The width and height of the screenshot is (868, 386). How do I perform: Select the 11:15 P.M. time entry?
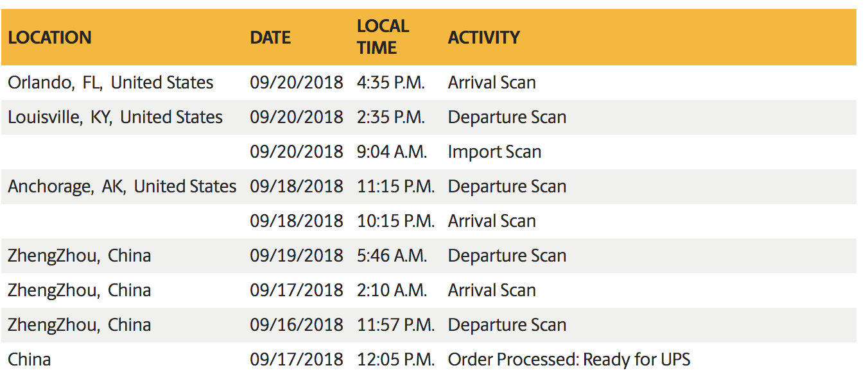(x=395, y=187)
